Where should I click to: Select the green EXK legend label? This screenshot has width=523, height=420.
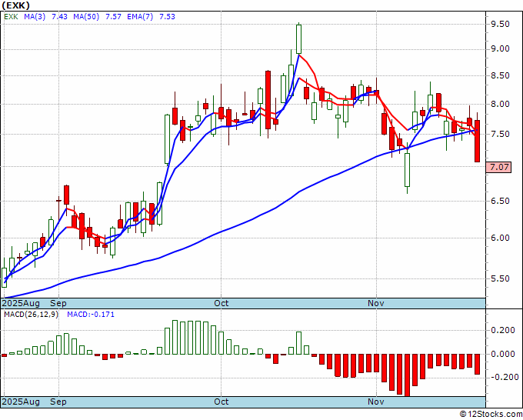point(11,17)
